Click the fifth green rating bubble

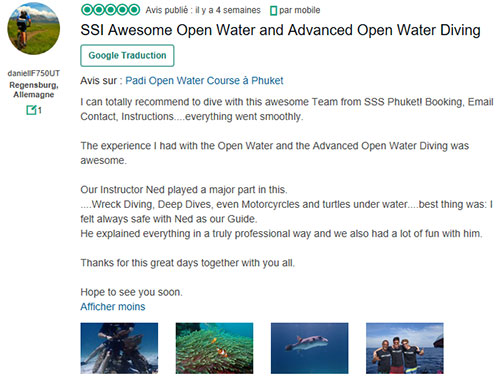[x=134, y=10]
